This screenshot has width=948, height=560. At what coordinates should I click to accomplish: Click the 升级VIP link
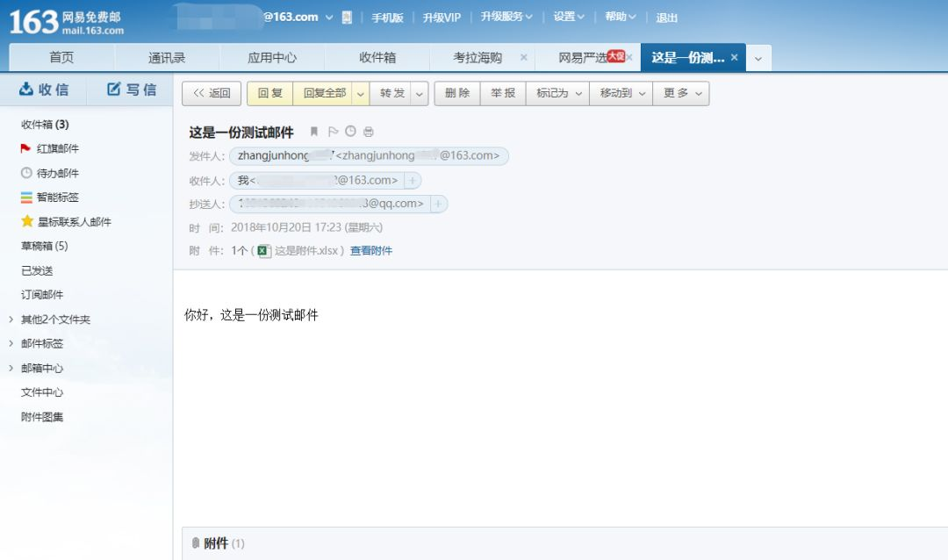coord(442,18)
